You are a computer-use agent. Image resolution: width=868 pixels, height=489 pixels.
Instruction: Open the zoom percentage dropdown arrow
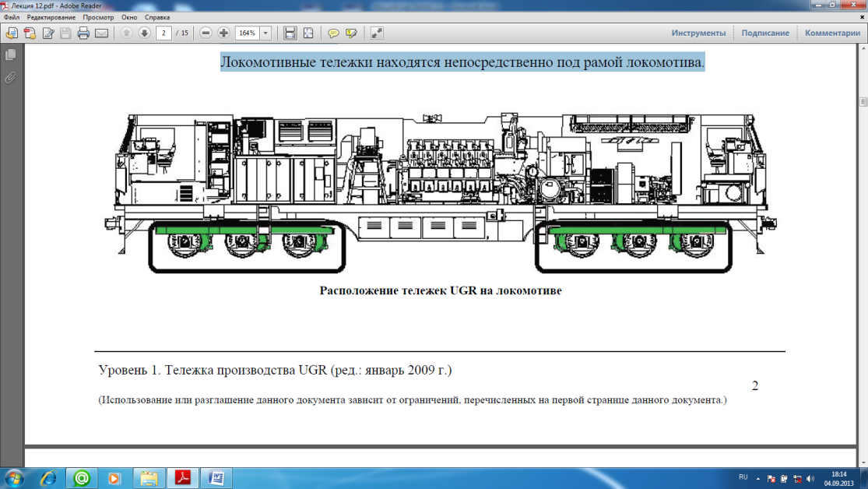pos(265,33)
